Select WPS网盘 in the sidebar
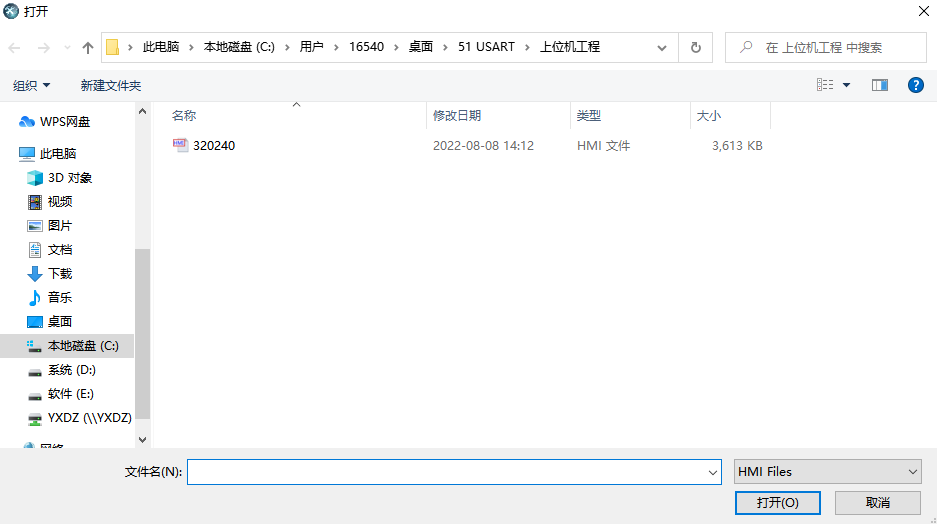937x524 pixels. (65, 121)
